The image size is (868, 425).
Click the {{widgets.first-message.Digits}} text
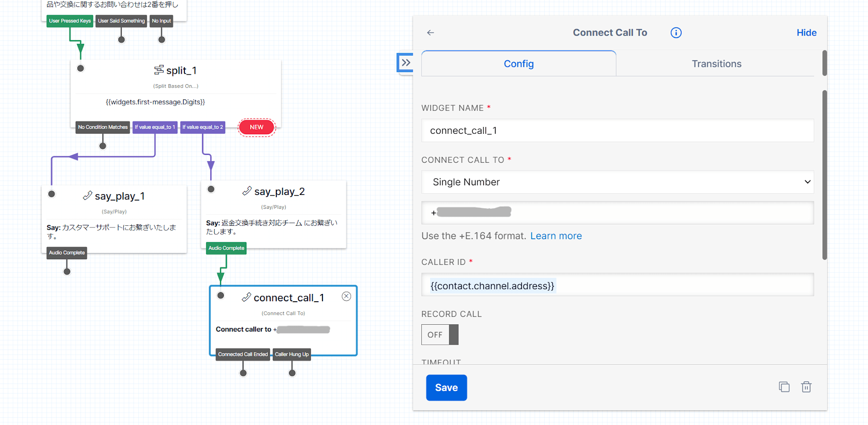155,102
